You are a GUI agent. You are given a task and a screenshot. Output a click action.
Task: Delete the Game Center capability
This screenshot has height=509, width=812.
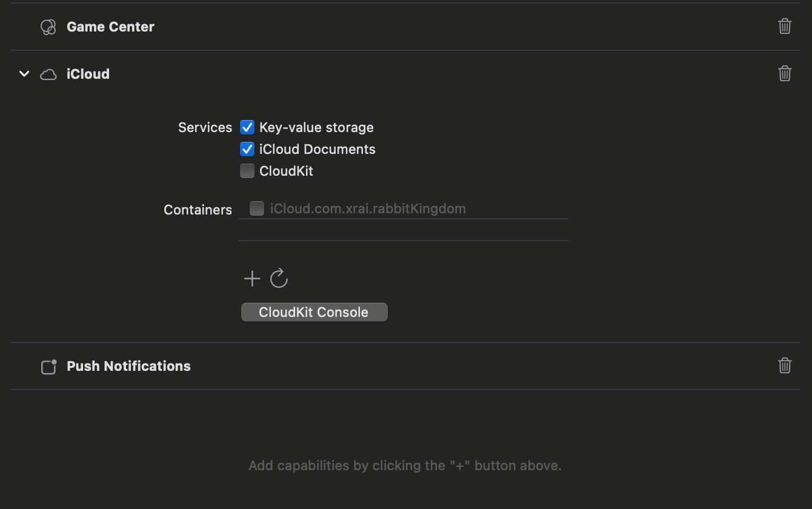(x=785, y=26)
